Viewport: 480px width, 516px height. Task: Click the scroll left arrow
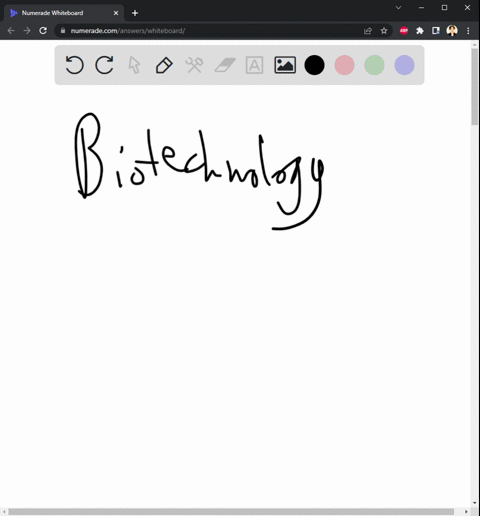coord(4,512)
